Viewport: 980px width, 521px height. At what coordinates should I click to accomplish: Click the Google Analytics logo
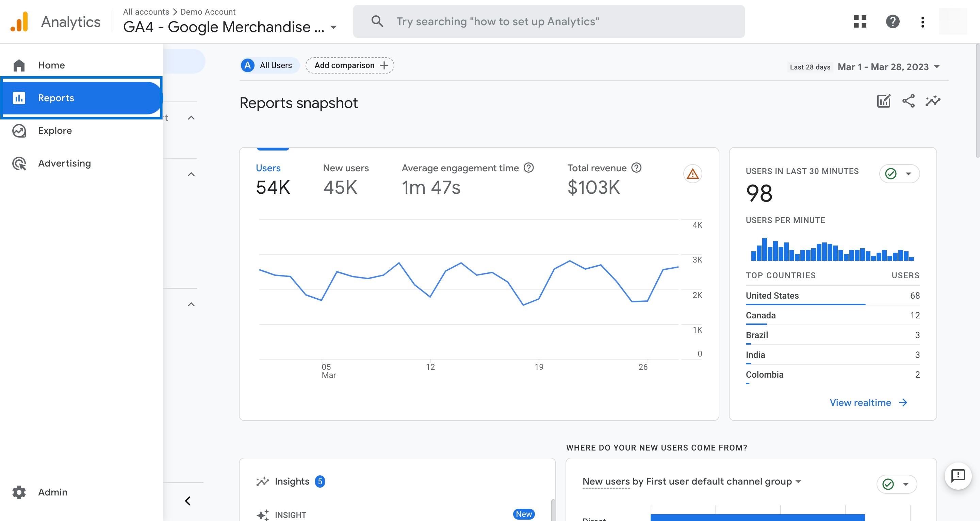click(x=19, y=22)
